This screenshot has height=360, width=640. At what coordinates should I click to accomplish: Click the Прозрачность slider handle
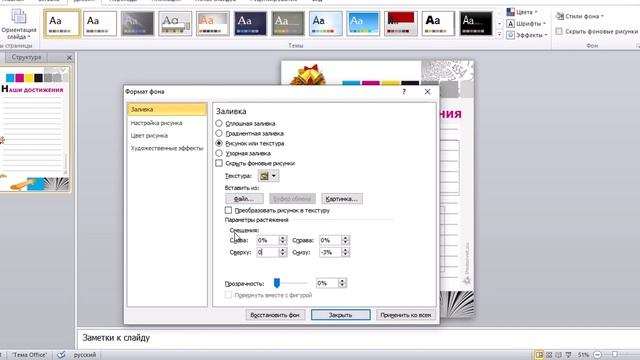(x=277, y=283)
